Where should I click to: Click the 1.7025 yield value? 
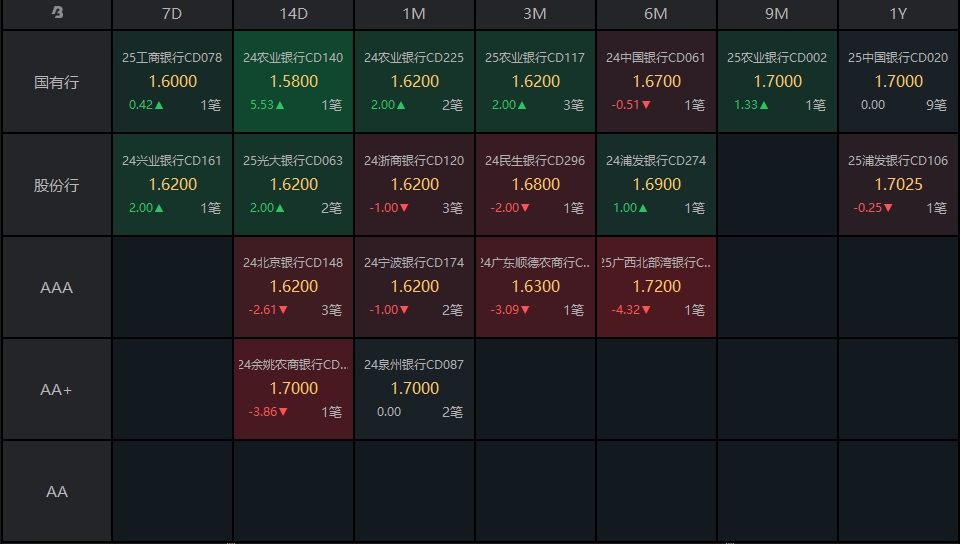point(898,184)
